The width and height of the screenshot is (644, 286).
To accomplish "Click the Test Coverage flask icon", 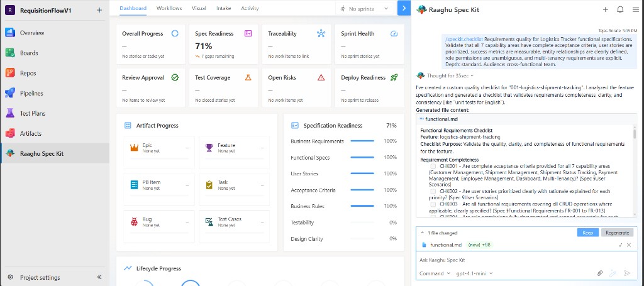I will pos(248,77).
